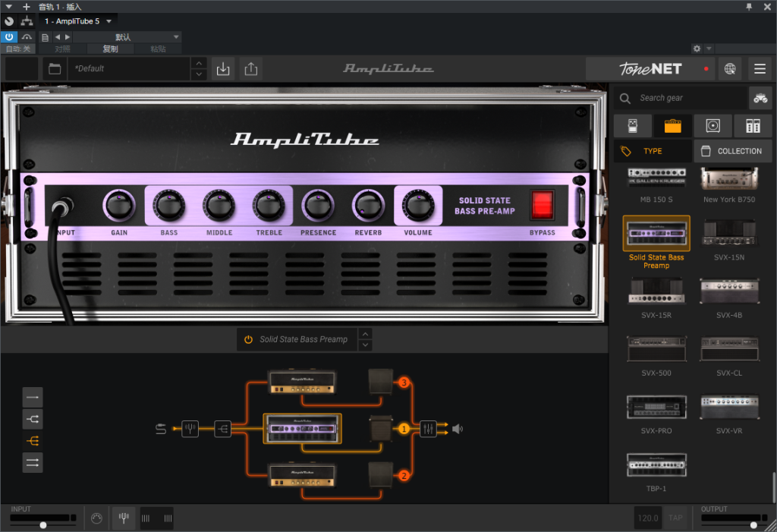Open the mixer block in signal chain

click(428, 428)
